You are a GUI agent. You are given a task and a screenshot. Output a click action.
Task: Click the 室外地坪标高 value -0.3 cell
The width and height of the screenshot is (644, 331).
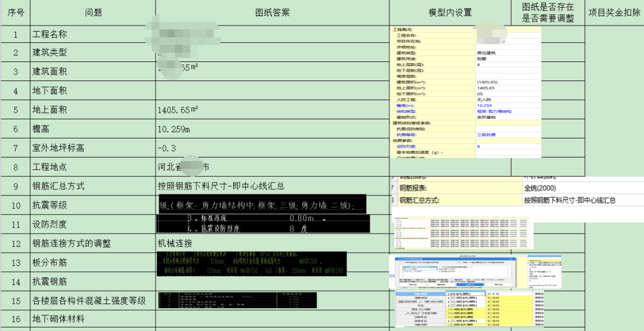273,148
